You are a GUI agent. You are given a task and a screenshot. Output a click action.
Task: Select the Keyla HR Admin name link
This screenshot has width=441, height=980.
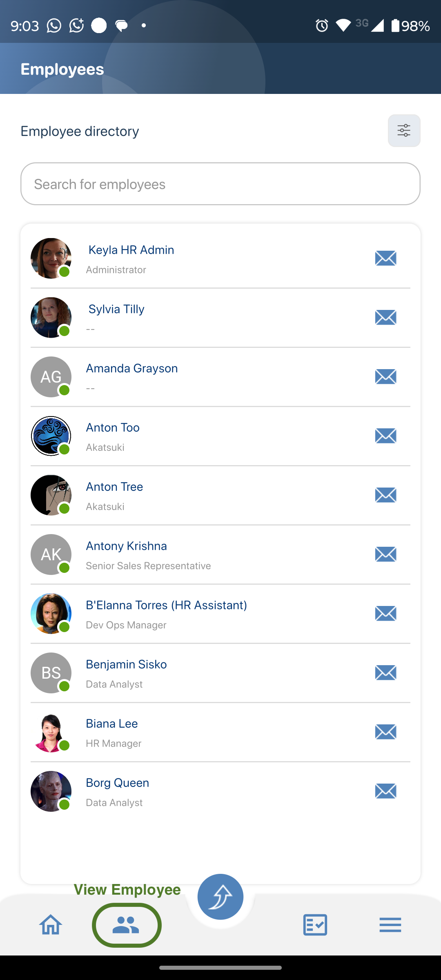point(131,250)
